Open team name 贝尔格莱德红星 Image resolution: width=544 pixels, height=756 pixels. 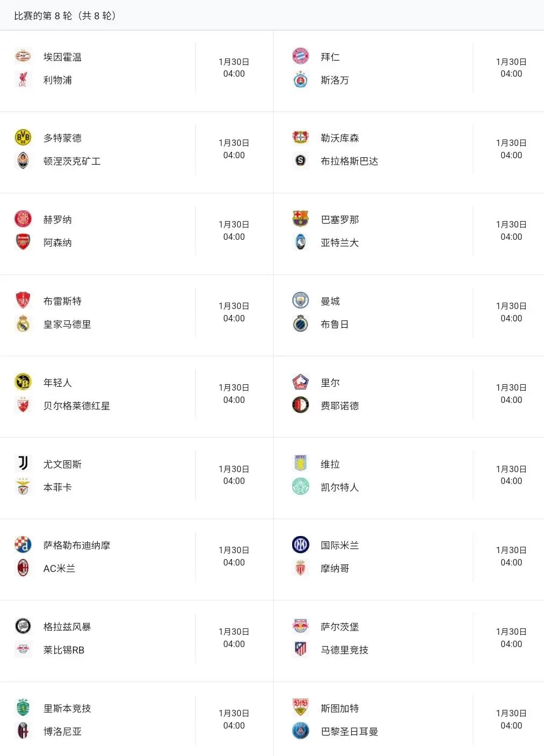tap(77, 406)
